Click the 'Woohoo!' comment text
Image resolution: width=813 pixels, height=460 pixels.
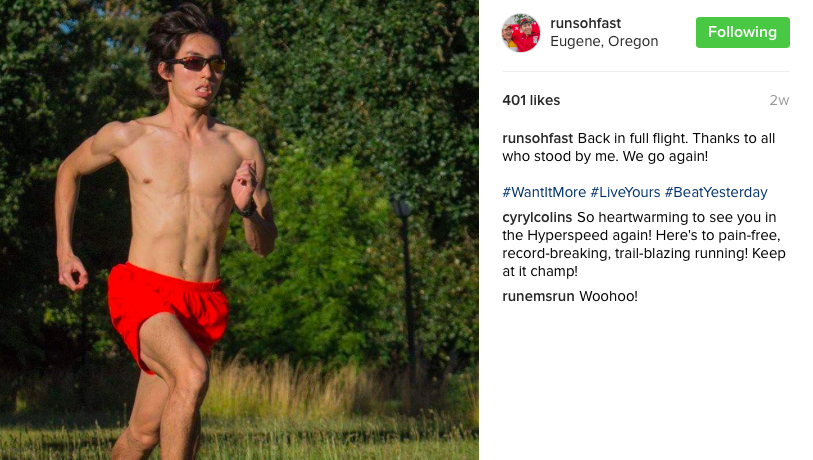(x=608, y=297)
